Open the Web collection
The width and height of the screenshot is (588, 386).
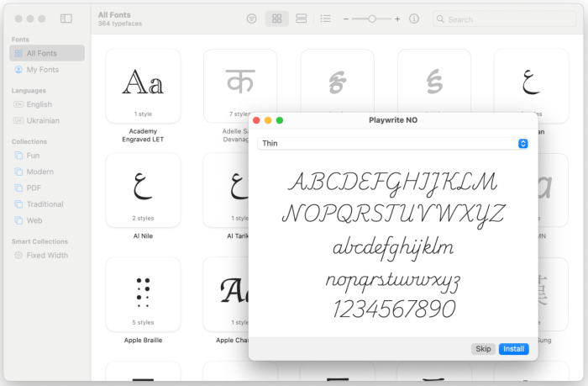coord(47,220)
